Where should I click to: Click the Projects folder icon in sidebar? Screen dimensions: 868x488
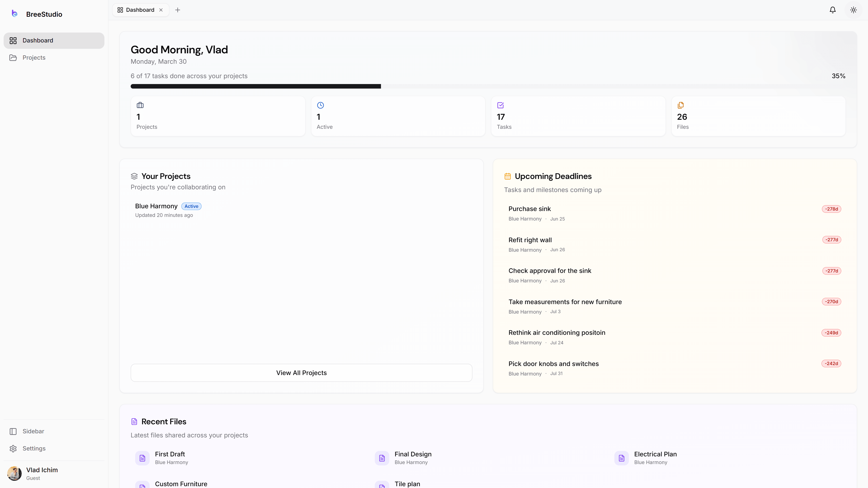click(13, 58)
